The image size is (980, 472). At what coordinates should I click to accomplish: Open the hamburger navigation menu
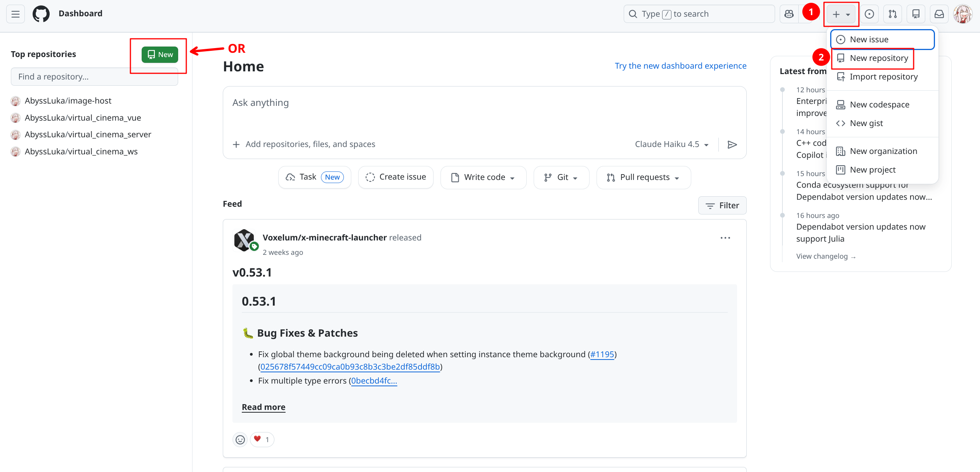click(x=16, y=14)
